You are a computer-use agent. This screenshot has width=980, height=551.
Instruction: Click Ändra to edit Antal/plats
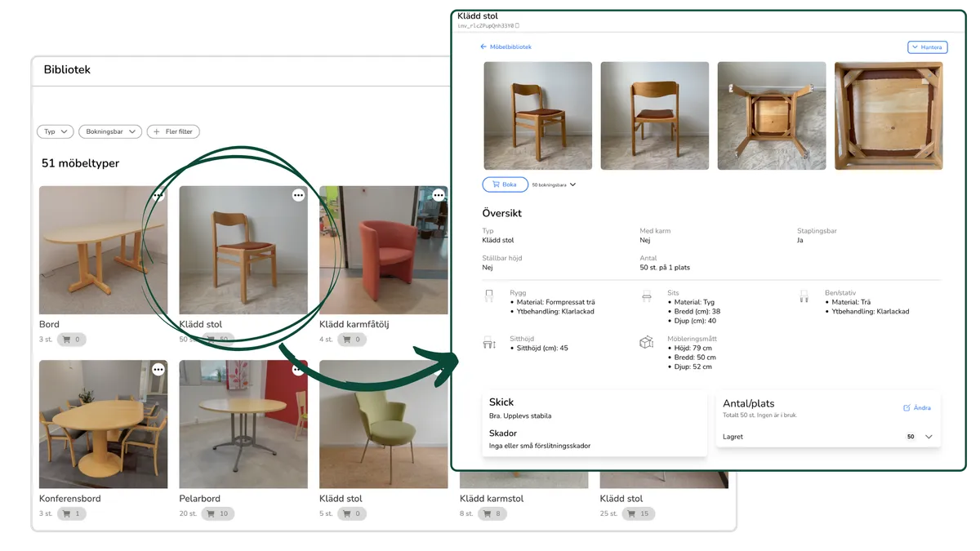[916, 407]
